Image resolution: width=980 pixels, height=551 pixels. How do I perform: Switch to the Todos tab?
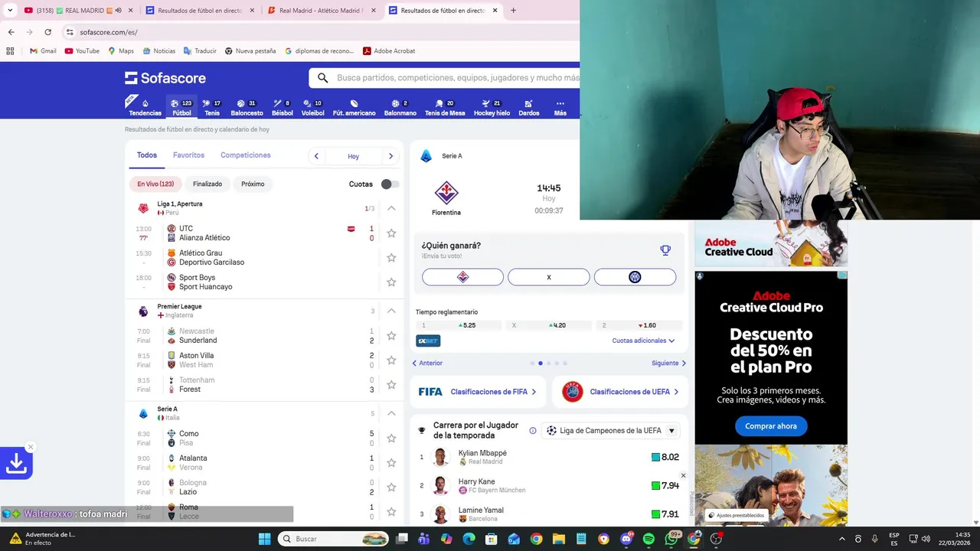click(147, 155)
